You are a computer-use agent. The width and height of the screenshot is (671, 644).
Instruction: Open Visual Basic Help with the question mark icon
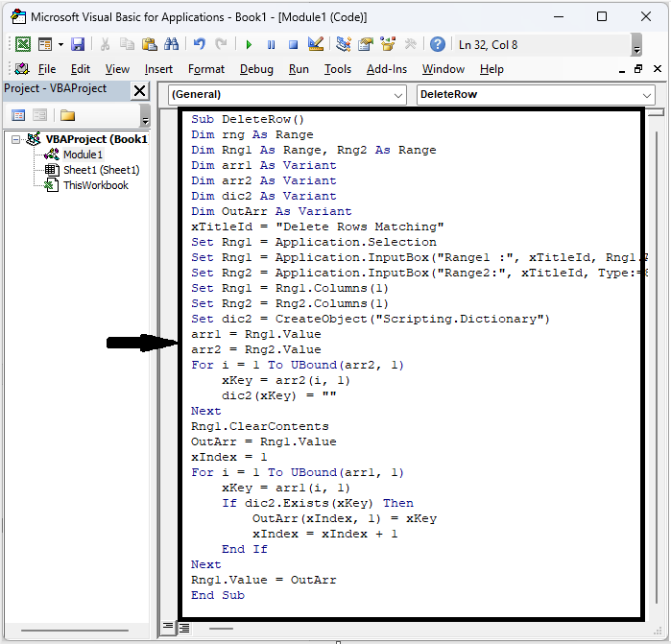(438, 44)
